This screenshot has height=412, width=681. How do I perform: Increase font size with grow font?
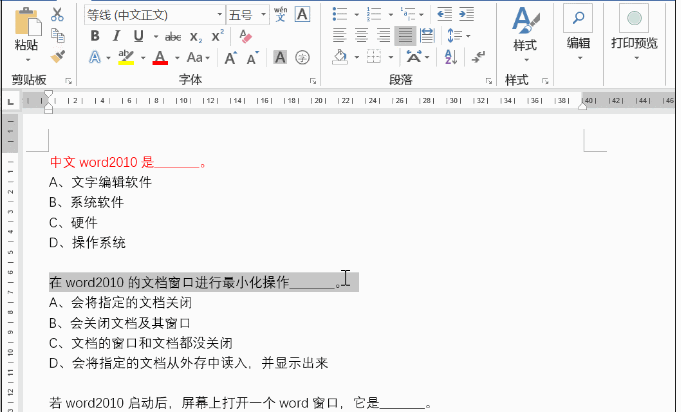(x=230, y=57)
